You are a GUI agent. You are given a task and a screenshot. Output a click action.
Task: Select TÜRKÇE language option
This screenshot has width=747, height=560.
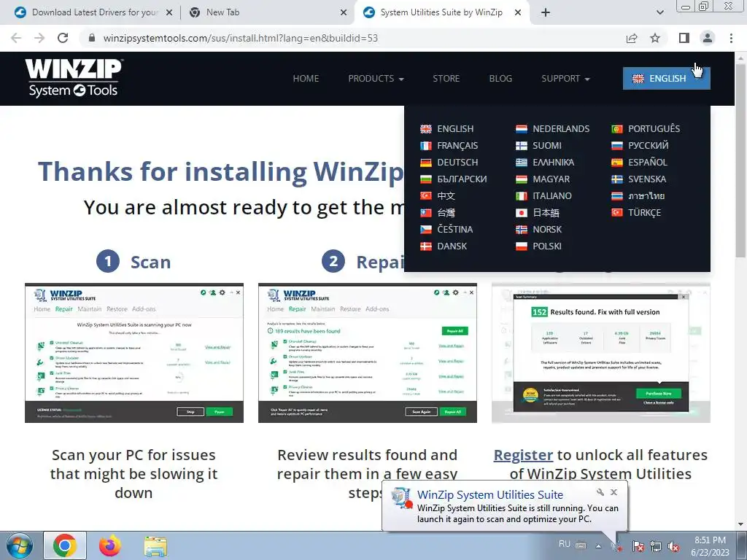636,212
